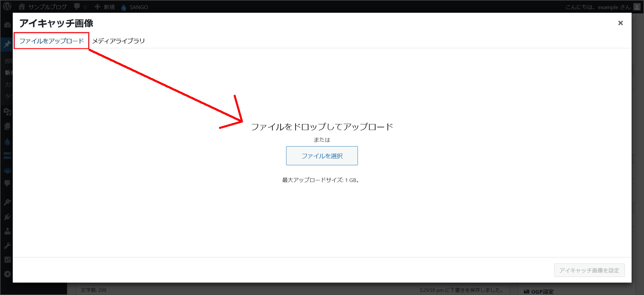Screen dimensions: 644x295
Task: Open Pages icon in sidebar
Action: click(x=7, y=126)
